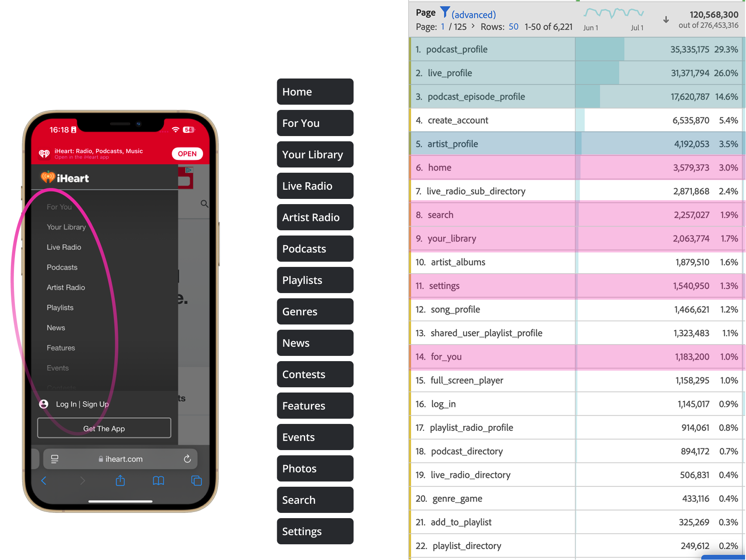Open the advanced filter link
Screen dimensions: 746x560
point(474,15)
